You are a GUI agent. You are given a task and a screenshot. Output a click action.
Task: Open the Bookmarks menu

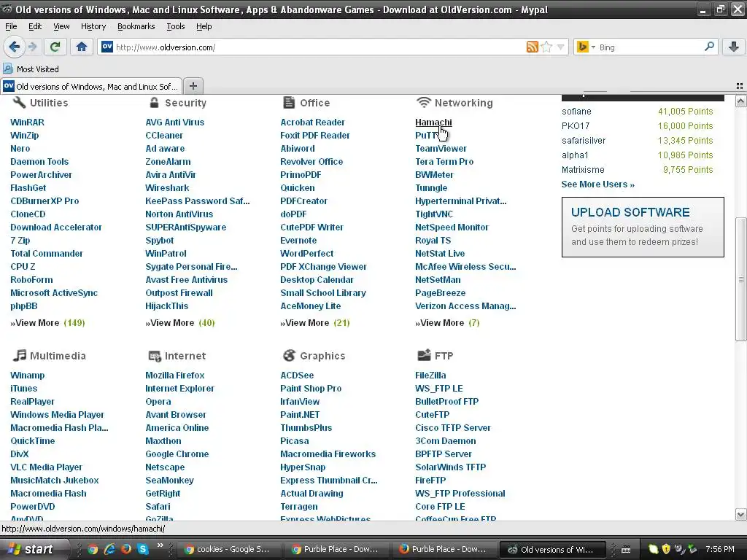pyautogui.click(x=136, y=26)
